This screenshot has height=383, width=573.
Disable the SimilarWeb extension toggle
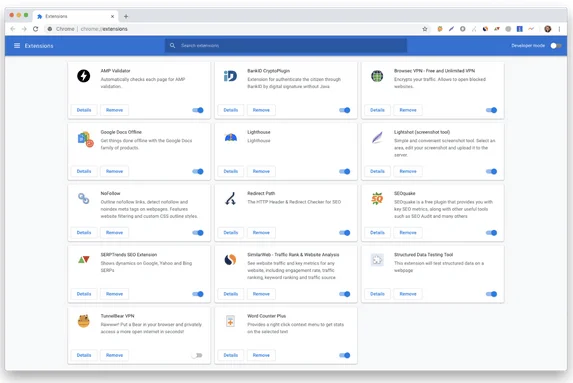(345, 294)
